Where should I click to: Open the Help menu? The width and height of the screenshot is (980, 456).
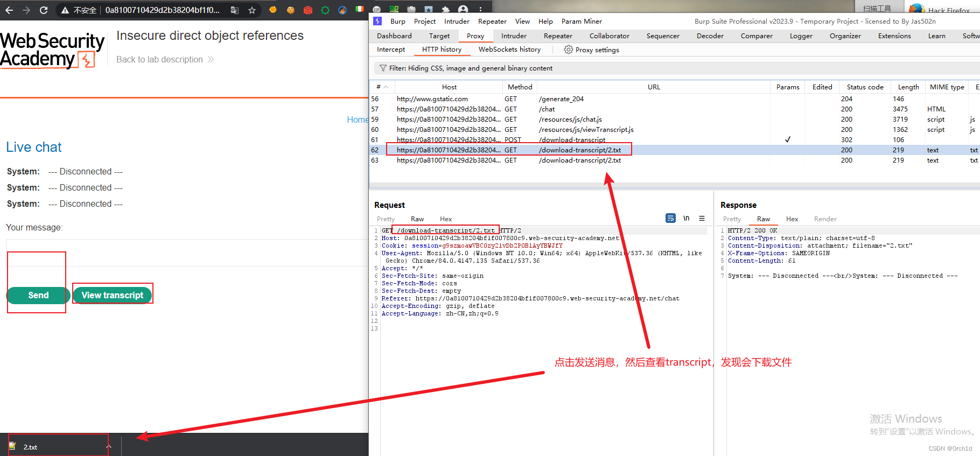[545, 22]
